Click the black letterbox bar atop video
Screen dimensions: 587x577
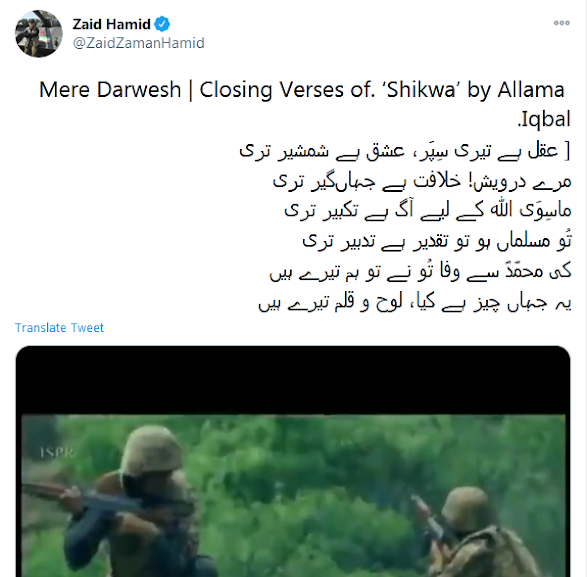(x=293, y=380)
